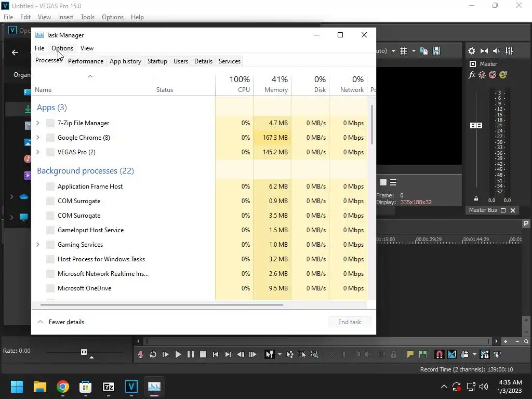Open 7-Zip from the taskbar
532x399 pixels.
pyautogui.click(x=108, y=387)
